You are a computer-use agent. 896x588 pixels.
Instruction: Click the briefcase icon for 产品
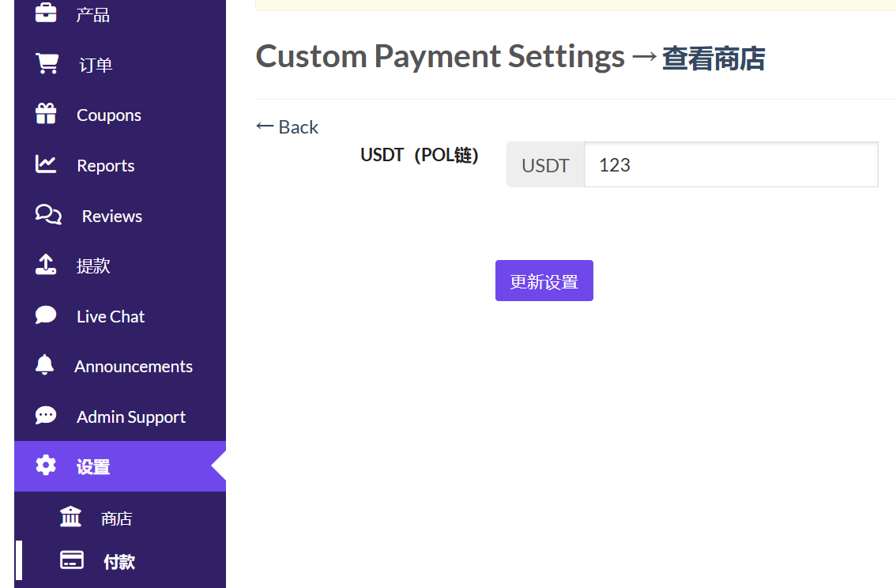(x=46, y=13)
